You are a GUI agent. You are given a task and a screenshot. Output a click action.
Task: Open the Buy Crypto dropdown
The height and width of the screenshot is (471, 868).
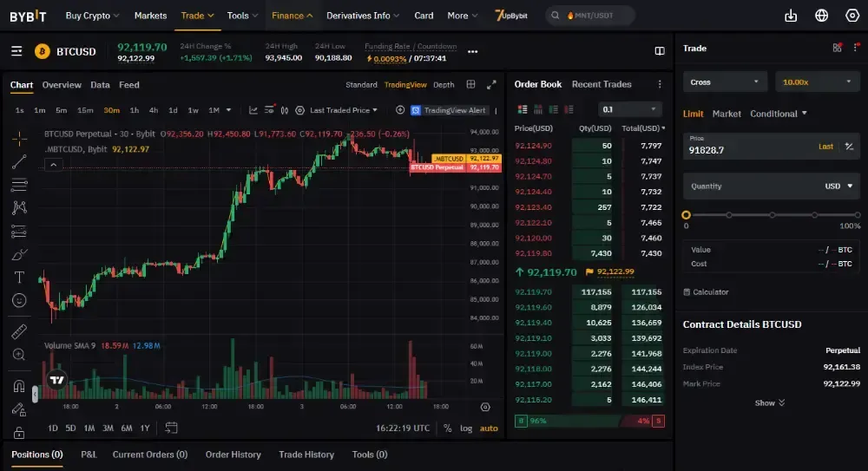[x=92, y=16]
